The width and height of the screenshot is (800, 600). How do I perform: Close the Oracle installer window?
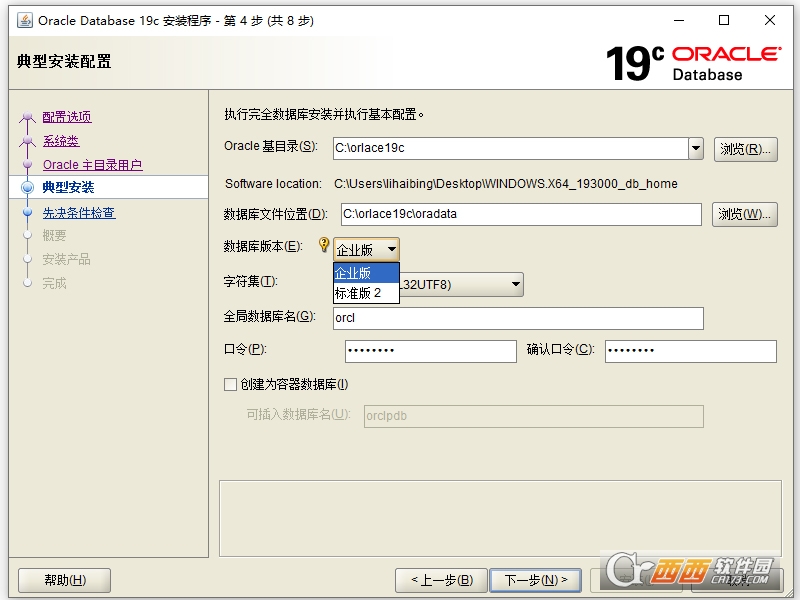click(x=770, y=20)
